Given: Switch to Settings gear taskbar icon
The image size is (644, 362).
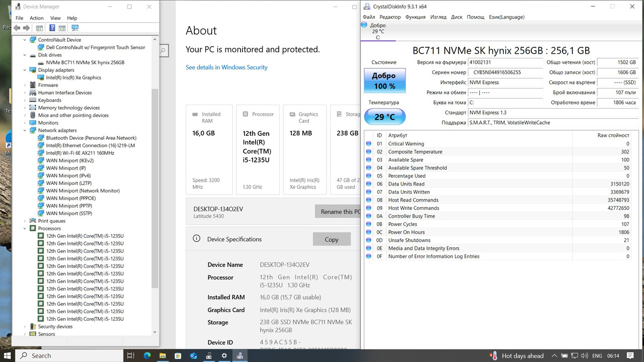Looking at the screenshot, I should pos(224,355).
